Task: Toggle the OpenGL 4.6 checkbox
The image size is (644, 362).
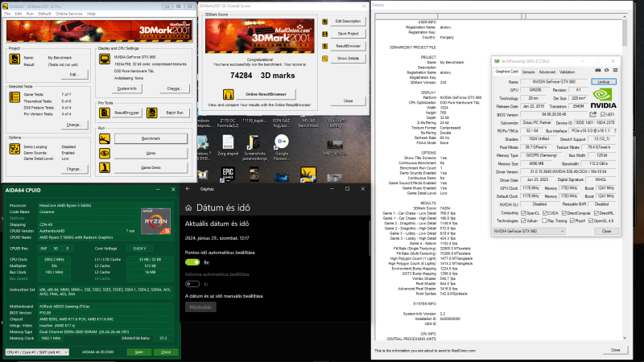Action: 591,220
